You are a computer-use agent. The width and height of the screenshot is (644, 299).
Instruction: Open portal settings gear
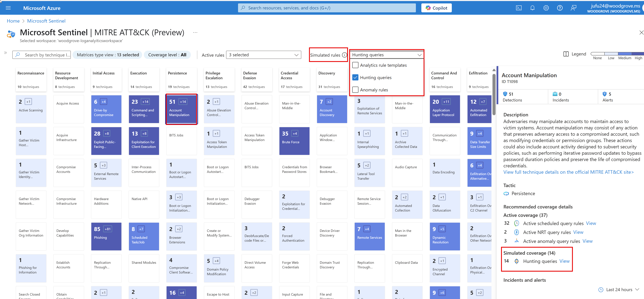[x=546, y=8]
